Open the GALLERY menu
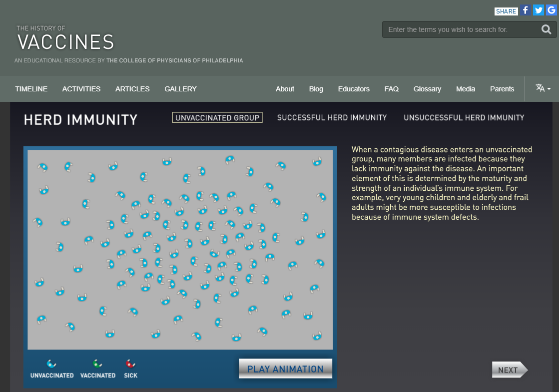 pyautogui.click(x=180, y=89)
